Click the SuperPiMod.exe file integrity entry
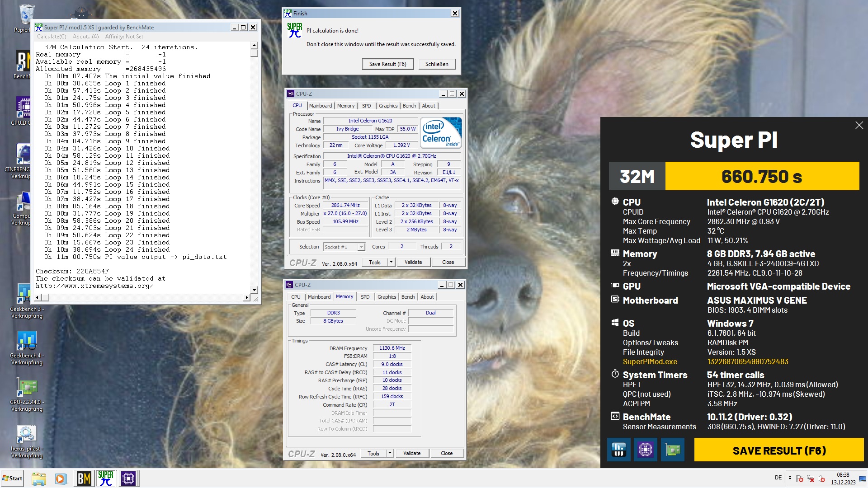The width and height of the screenshot is (868, 488). point(650,361)
